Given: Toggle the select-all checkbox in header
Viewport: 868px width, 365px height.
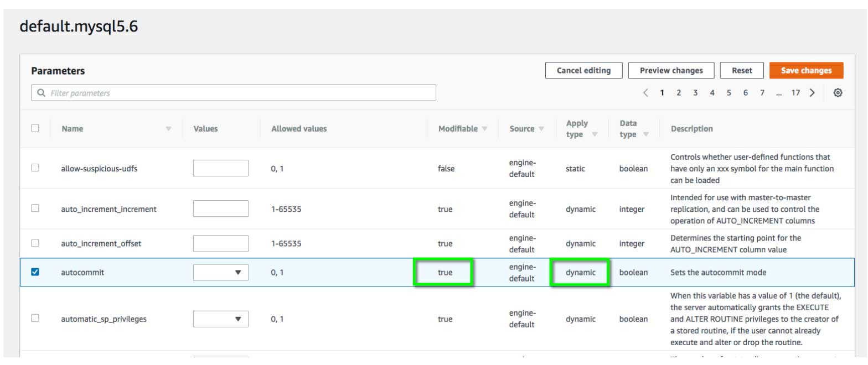Looking at the screenshot, I should click(35, 128).
